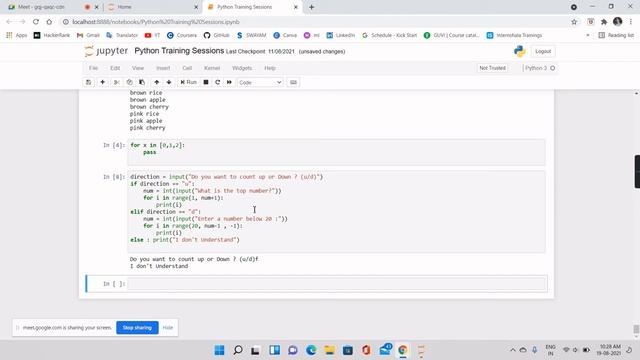Open the Apps shortcut in bookmarks bar

[17, 36]
